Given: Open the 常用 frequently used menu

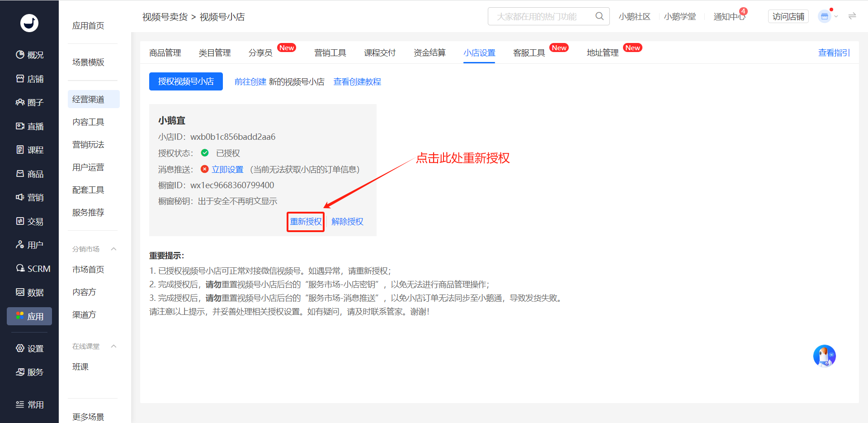Looking at the screenshot, I should tap(29, 404).
